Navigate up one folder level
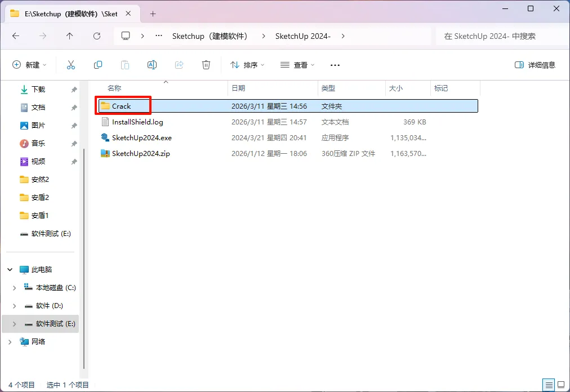The height and width of the screenshot is (392, 570). click(x=69, y=35)
